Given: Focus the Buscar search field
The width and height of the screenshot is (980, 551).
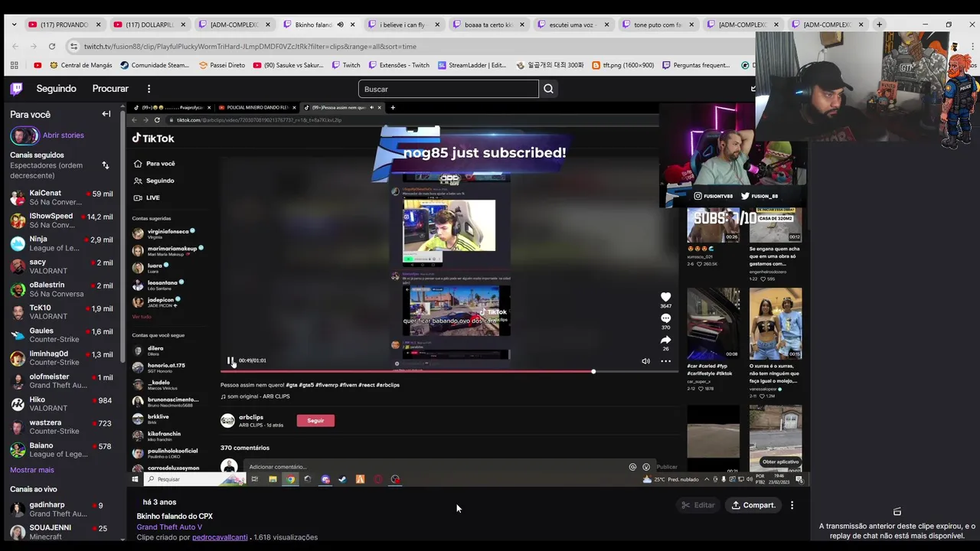Looking at the screenshot, I should click(x=448, y=89).
